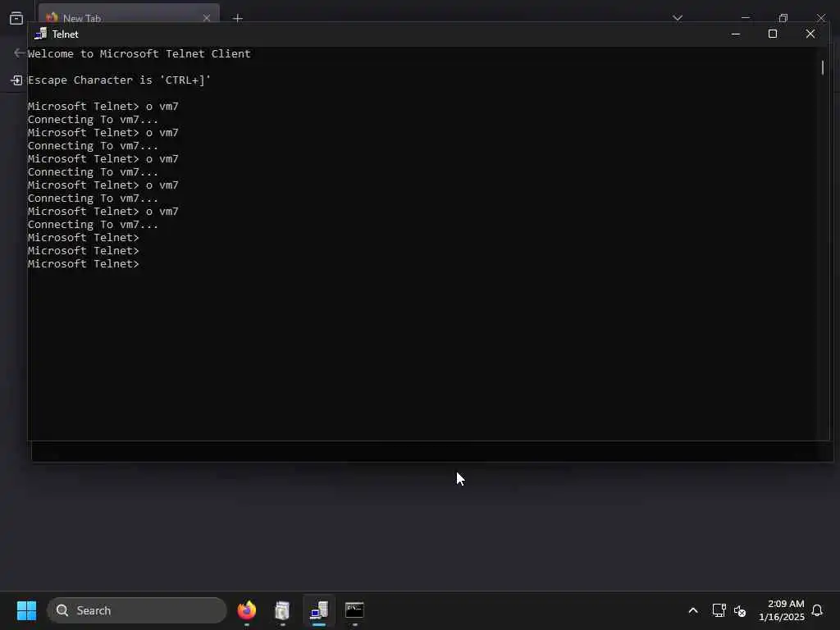The height and width of the screenshot is (630, 840).
Task: Restore down the browser window
Action: [783, 18]
